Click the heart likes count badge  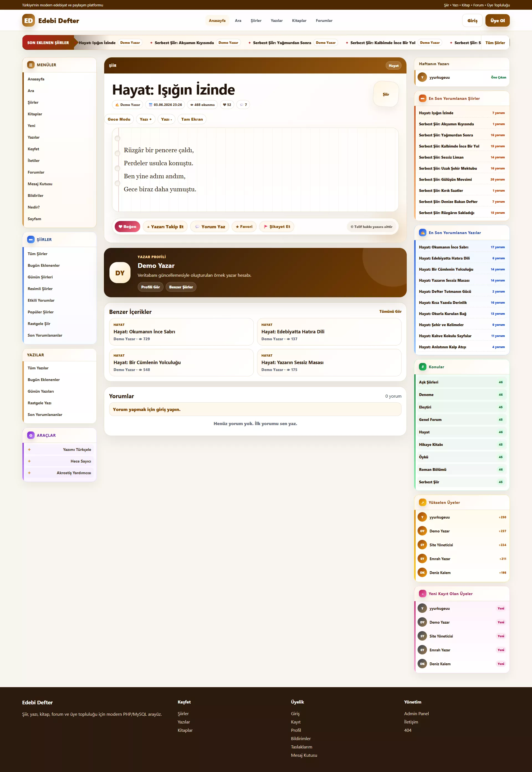click(x=227, y=105)
